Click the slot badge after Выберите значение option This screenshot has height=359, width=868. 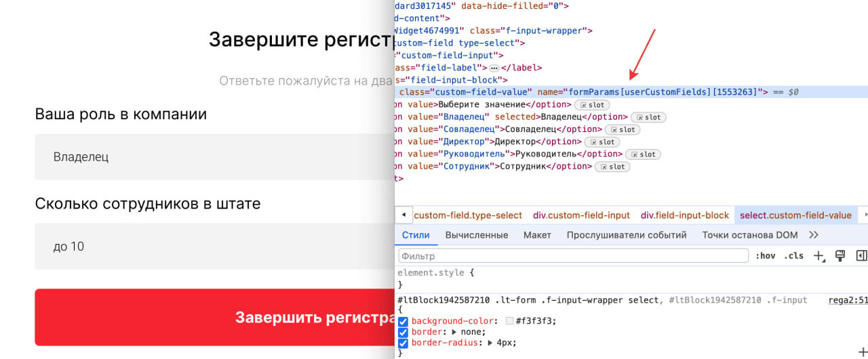pos(592,105)
